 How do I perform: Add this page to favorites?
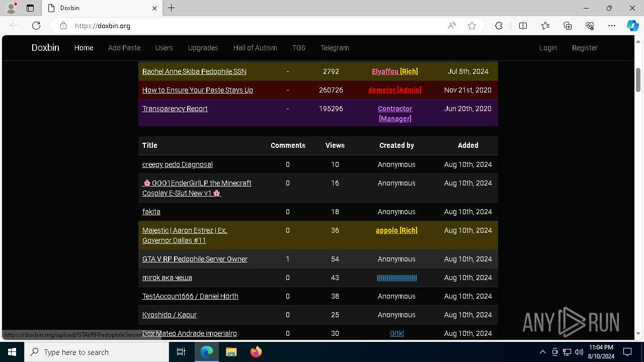click(x=472, y=26)
